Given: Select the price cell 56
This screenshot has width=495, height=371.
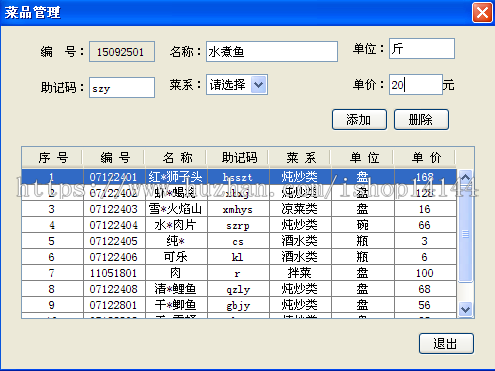Looking at the screenshot, I should [425, 305].
